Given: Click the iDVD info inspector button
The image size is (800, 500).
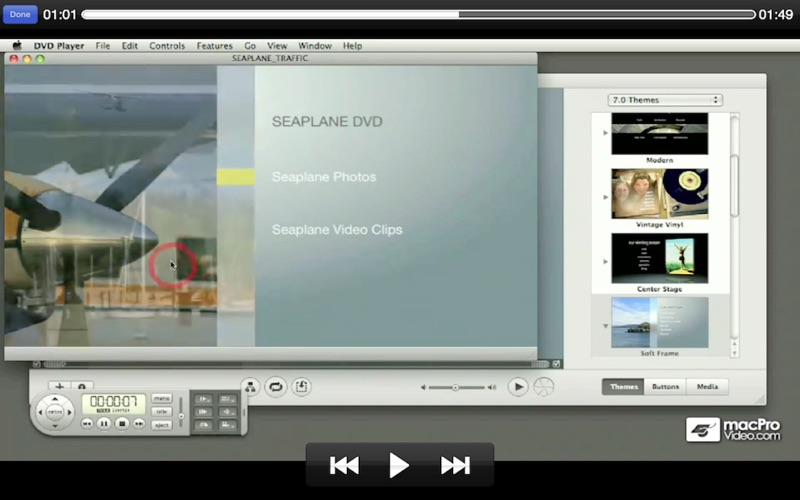Looking at the screenshot, I should pos(82,386).
